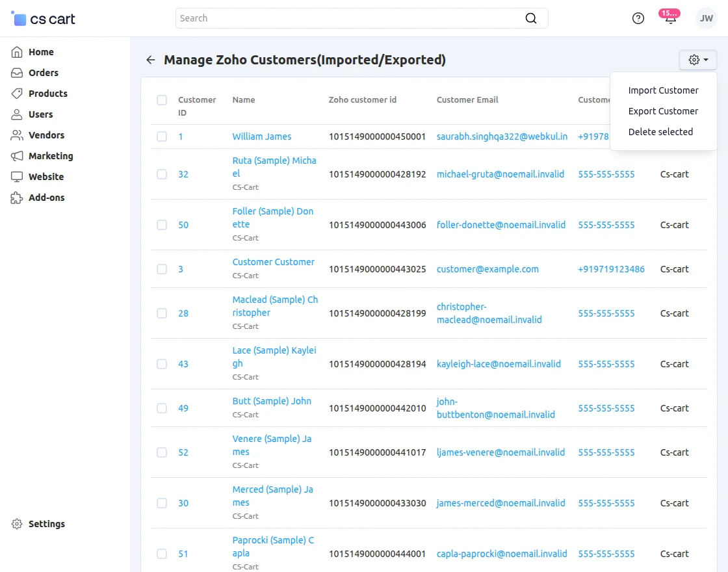
Task: Open the JW user avatar menu
Action: tap(706, 18)
